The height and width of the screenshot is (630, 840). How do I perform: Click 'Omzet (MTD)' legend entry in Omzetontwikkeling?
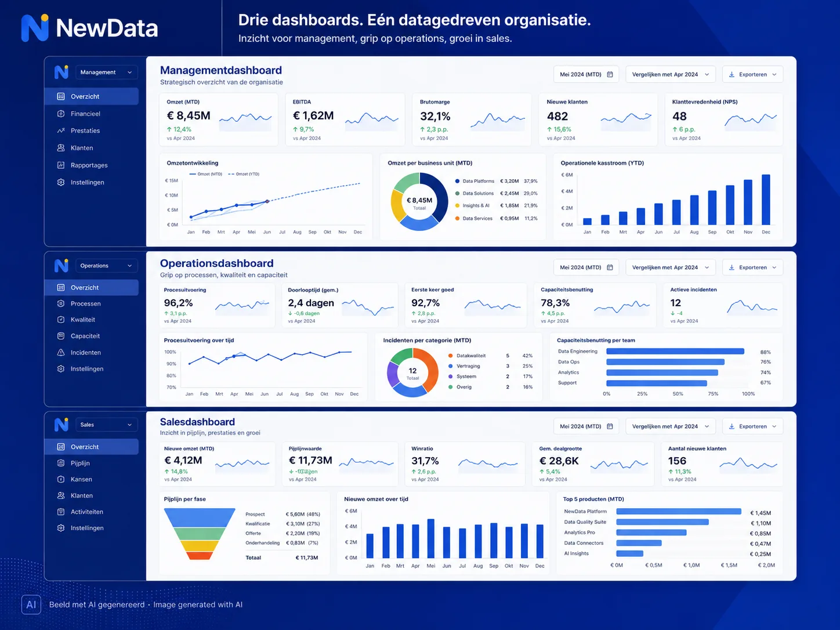pyautogui.click(x=206, y=174)
